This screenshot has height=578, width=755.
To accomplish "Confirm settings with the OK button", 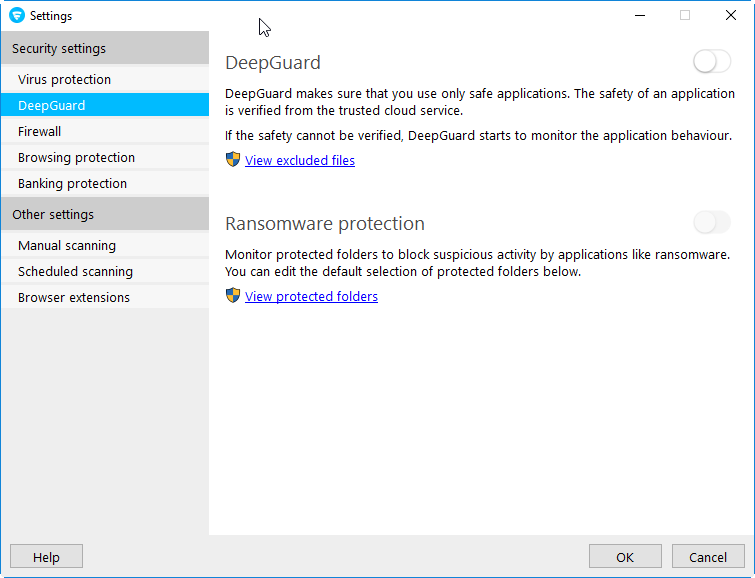I will coord(625,557).
